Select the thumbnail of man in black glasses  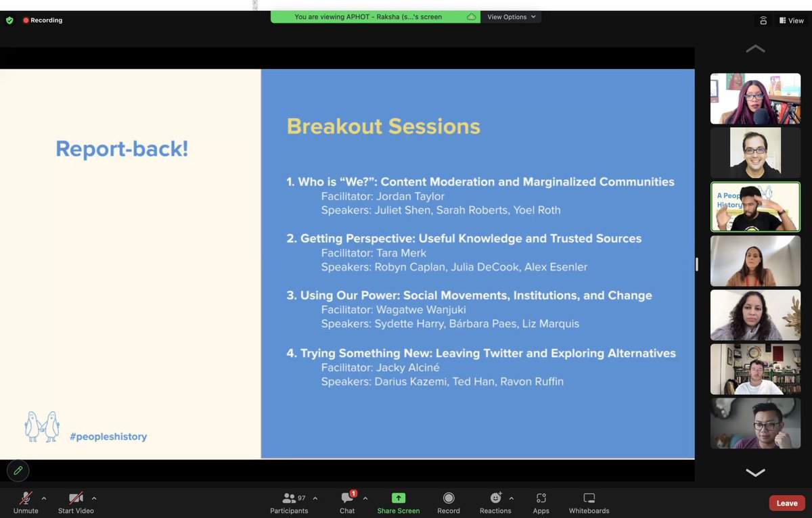[x=755, y=153]
